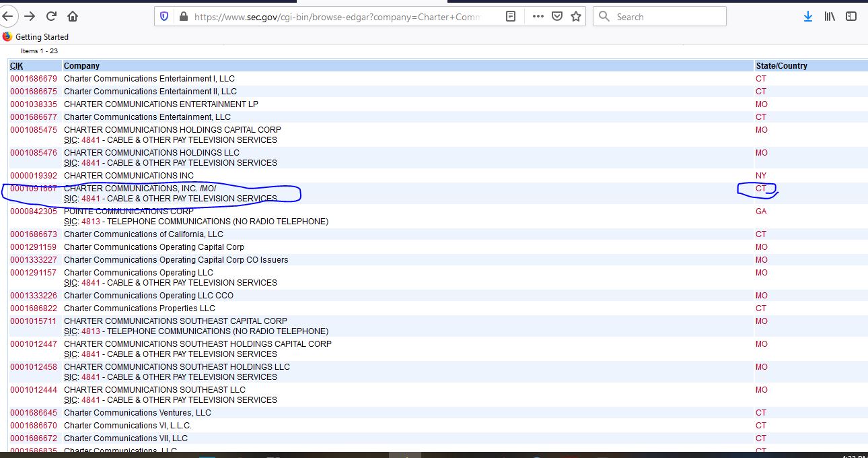Go to the Firefox Home page icon
The image size is (868, 458).
pos(73,16)
